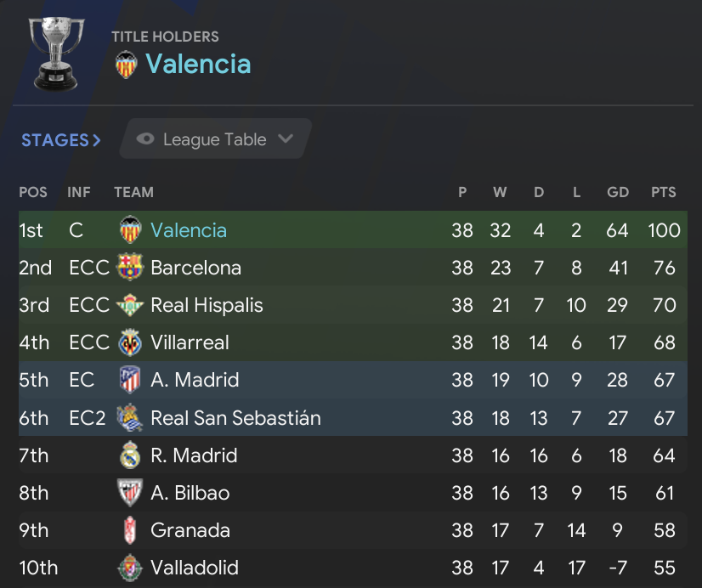The image size is (702, 588).
Task: Click the Valencia crest in the title holders header
Action: tap(127, 64)
